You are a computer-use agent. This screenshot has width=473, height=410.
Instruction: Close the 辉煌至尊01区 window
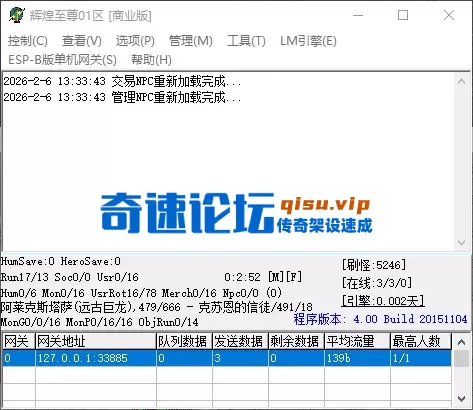click(449, 15)
